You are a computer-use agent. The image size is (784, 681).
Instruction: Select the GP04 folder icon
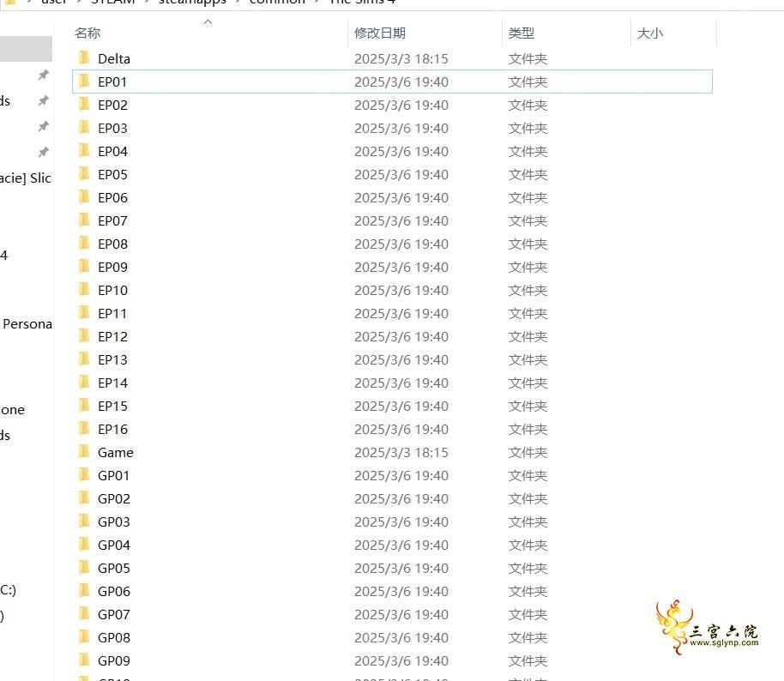coord(84,545)
